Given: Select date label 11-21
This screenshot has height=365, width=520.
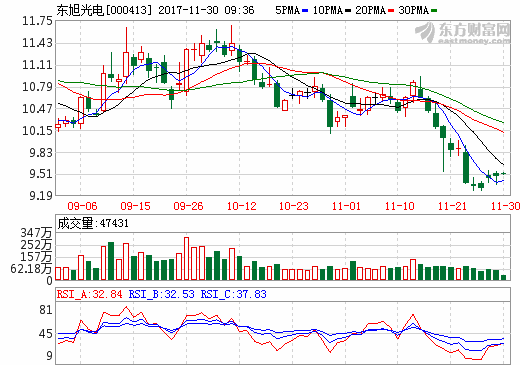Looking at the screenshot, I should click(452, 206).
